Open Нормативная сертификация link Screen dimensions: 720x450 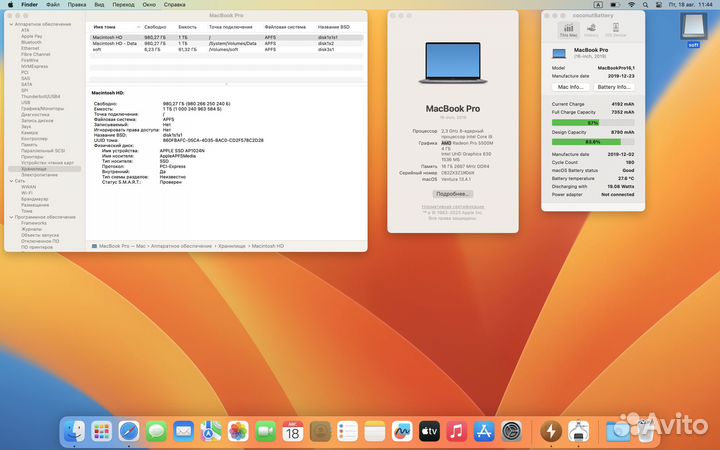453,207
